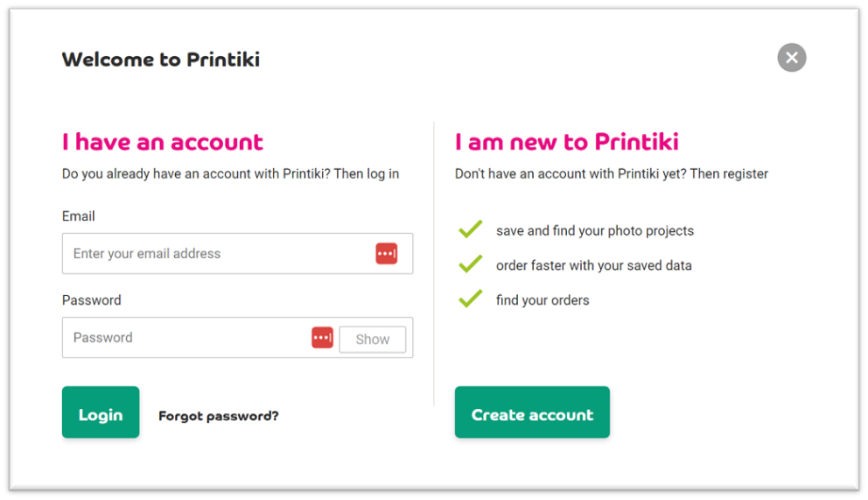Click the password manager icon in Password field

[322, 338]
